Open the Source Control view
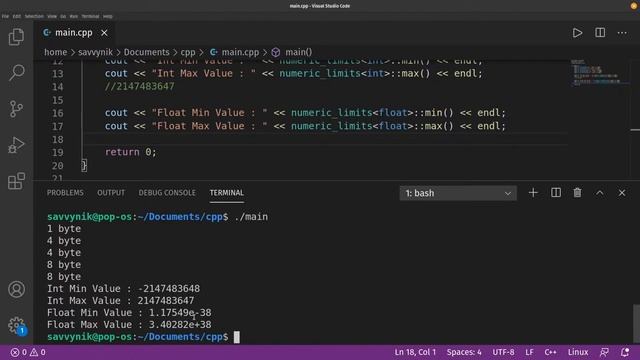 [16, 109]
